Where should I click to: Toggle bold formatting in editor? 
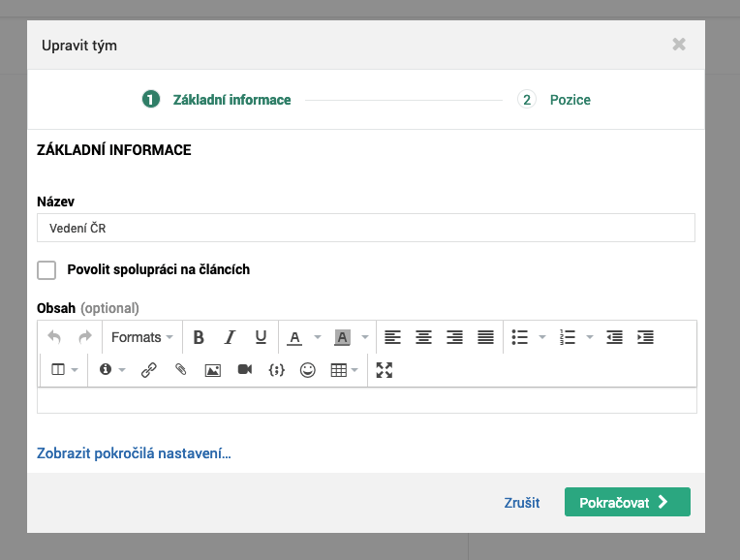199,337
